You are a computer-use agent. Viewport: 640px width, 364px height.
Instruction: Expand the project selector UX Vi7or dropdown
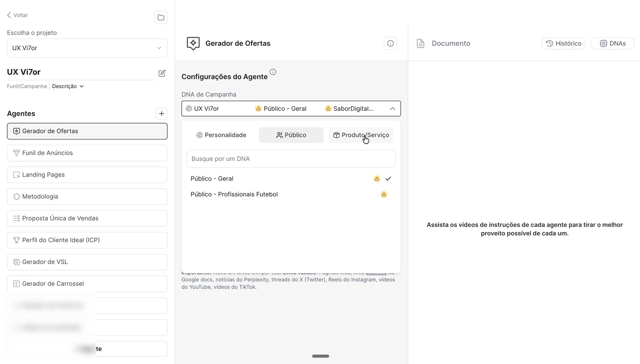point(87,48)
